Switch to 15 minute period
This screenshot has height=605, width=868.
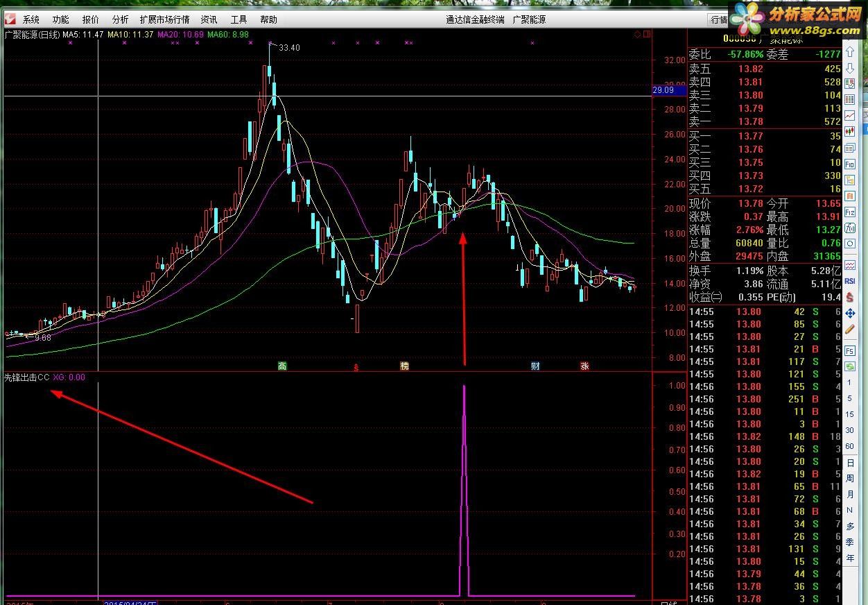click(x=850, y=414)
